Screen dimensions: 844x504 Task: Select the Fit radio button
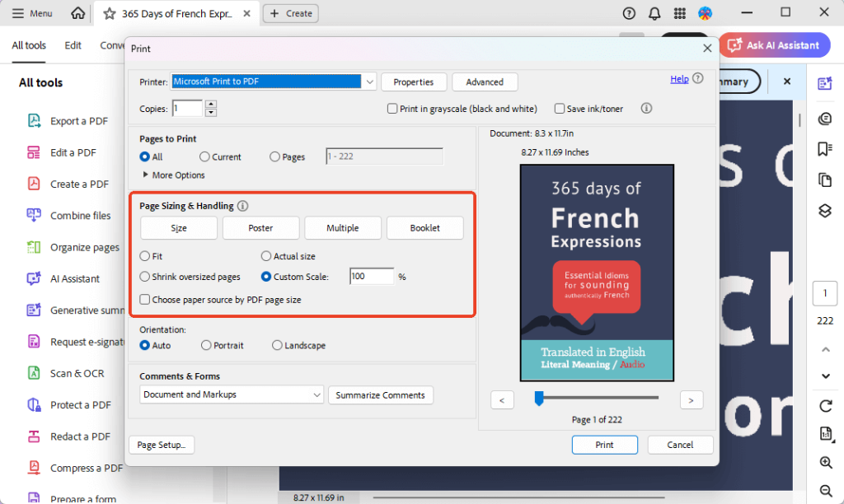(144, 256)
